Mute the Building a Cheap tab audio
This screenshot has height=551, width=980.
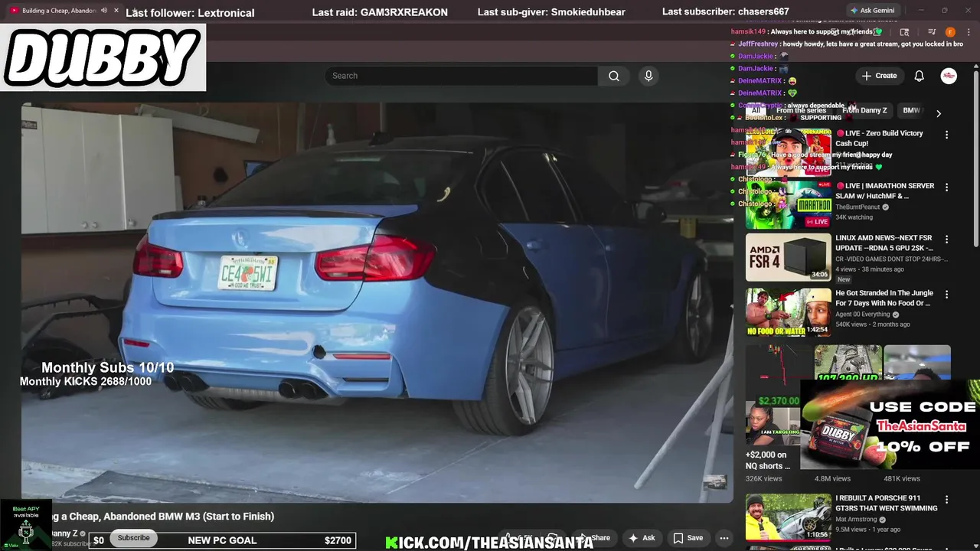(x=104, y=11)
